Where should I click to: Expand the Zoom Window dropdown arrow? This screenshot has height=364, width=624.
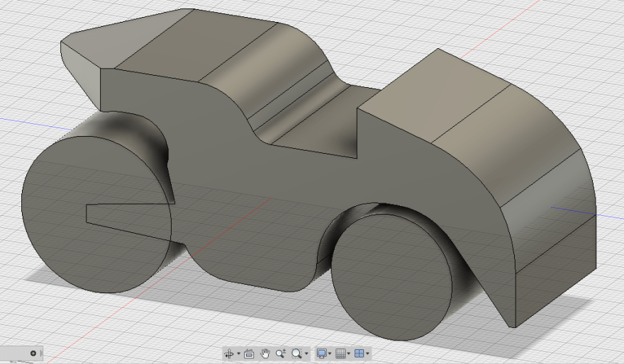click(306, 353)
